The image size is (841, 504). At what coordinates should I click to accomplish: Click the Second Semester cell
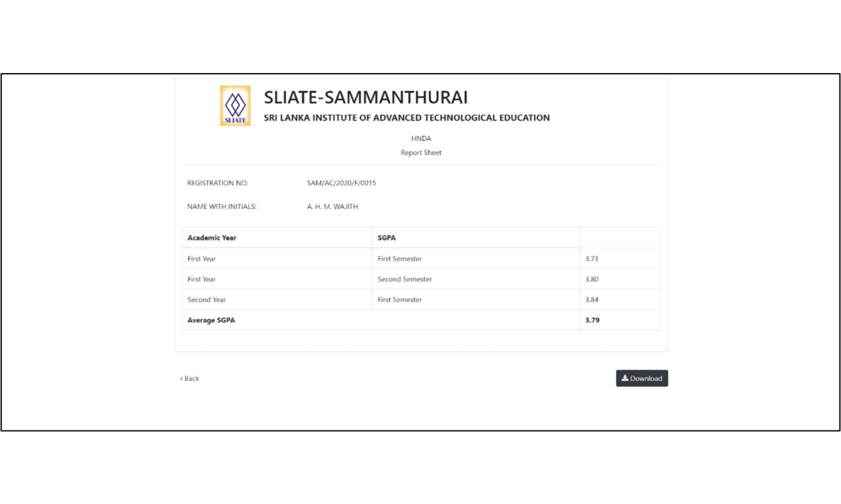coord(404,279)
